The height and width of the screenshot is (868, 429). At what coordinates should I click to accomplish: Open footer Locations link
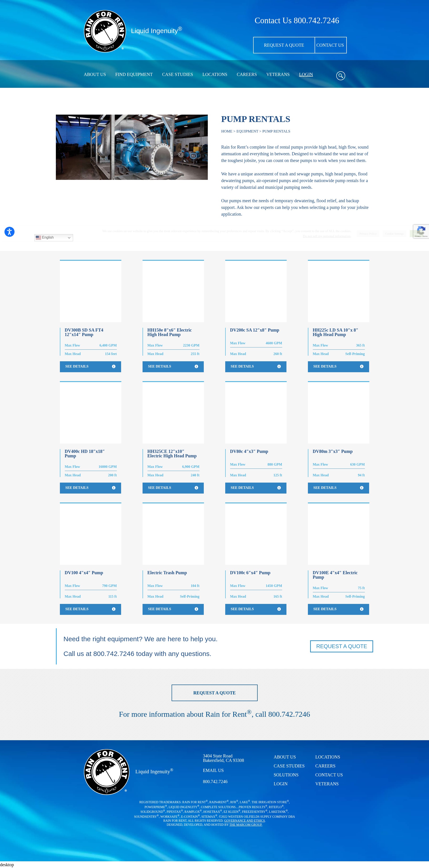pos(328,757)
